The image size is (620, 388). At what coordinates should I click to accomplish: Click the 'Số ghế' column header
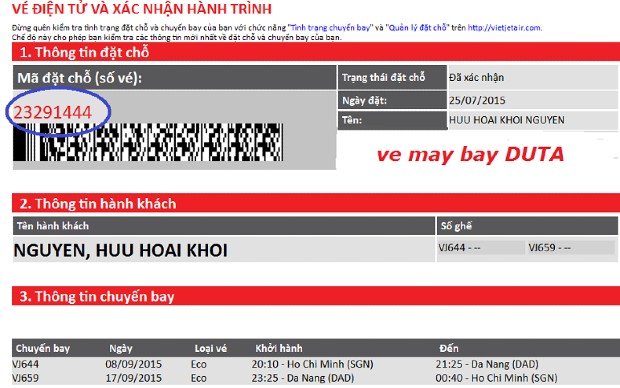[x=456, y=226]
